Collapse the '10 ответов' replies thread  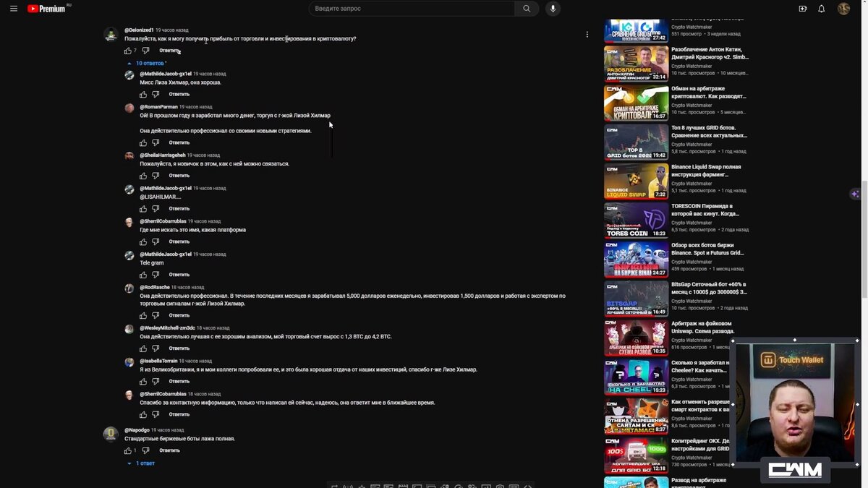(146, 63)
